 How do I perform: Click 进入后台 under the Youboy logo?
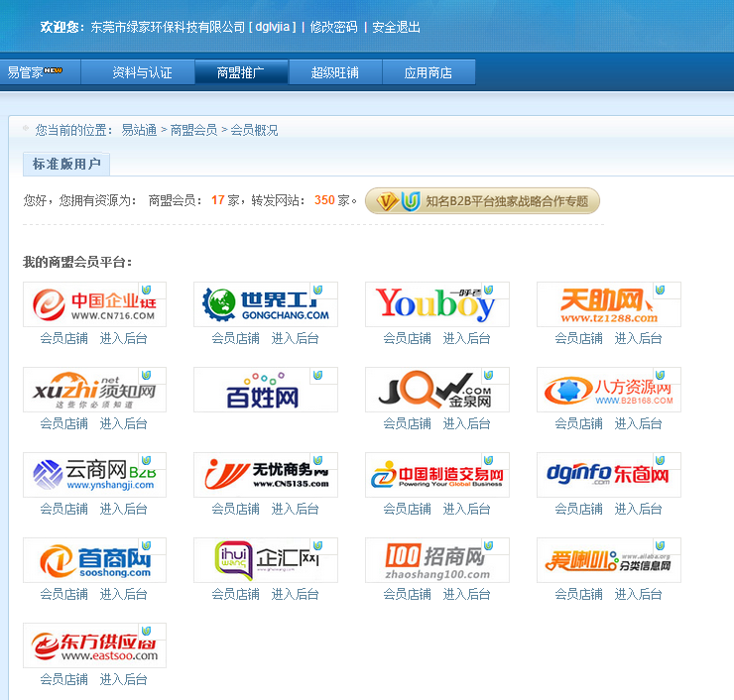point(466,338)
